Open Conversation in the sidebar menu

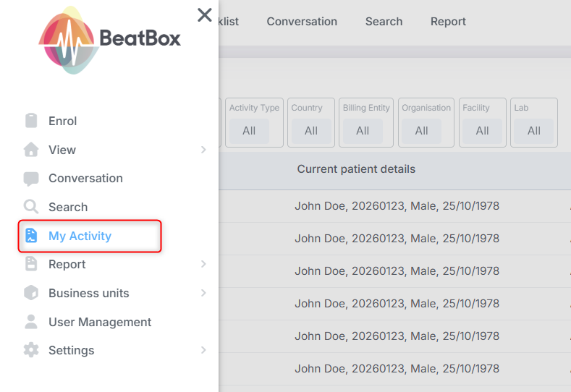[x=85, y=179]
